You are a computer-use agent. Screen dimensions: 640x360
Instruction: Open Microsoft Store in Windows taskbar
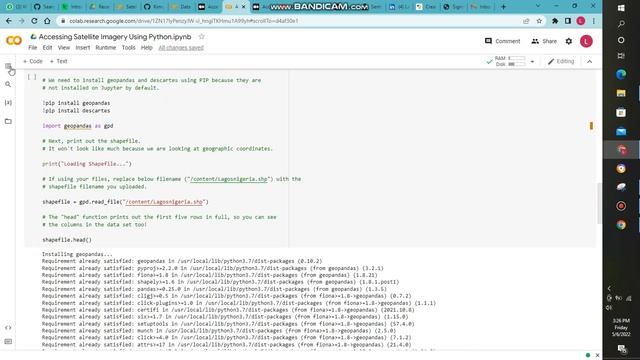click(x=621, y=112)
